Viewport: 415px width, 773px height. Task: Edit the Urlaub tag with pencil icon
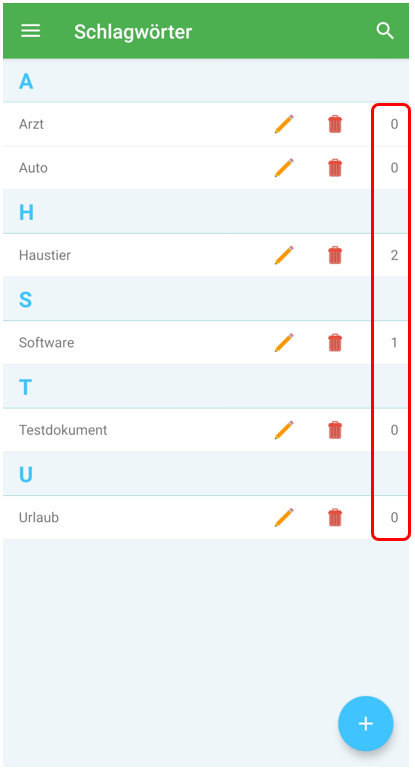tap(284, 518)
